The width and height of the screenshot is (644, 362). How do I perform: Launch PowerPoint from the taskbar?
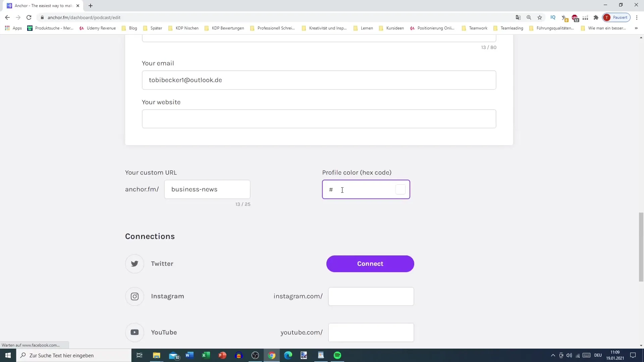click(222, 355)
